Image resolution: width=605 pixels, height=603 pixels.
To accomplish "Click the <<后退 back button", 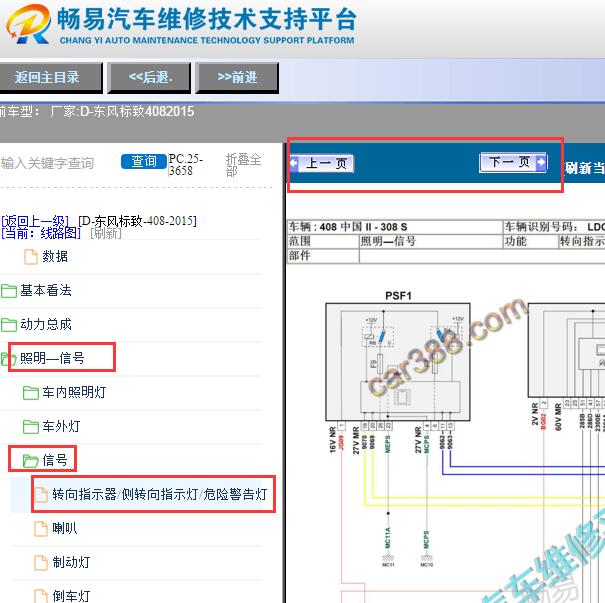I will tap(150, 77).
